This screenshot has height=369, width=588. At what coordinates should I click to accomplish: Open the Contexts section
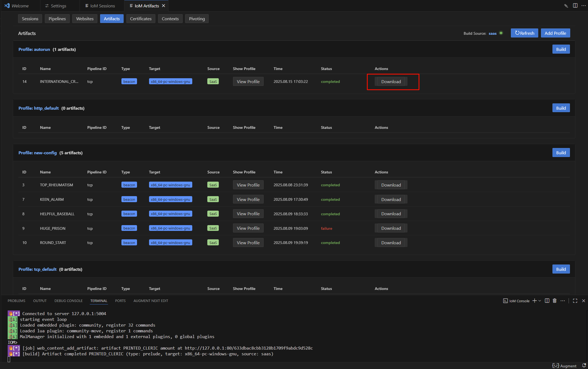170,19
